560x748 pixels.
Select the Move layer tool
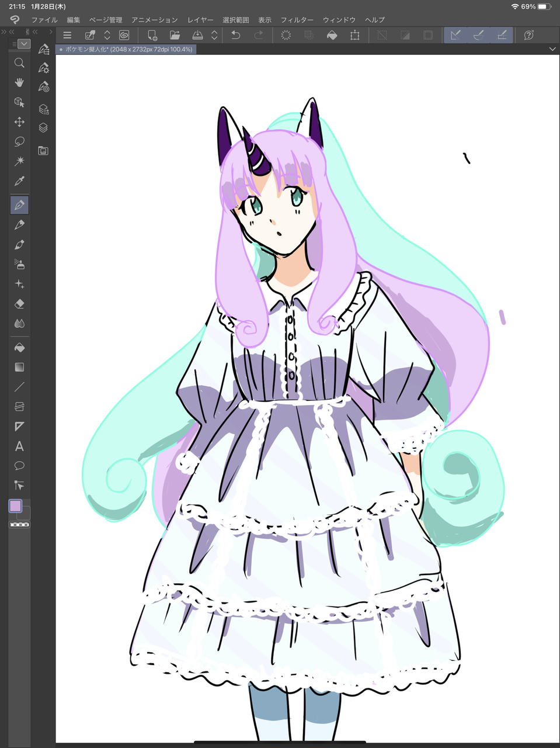pos(19,122)
